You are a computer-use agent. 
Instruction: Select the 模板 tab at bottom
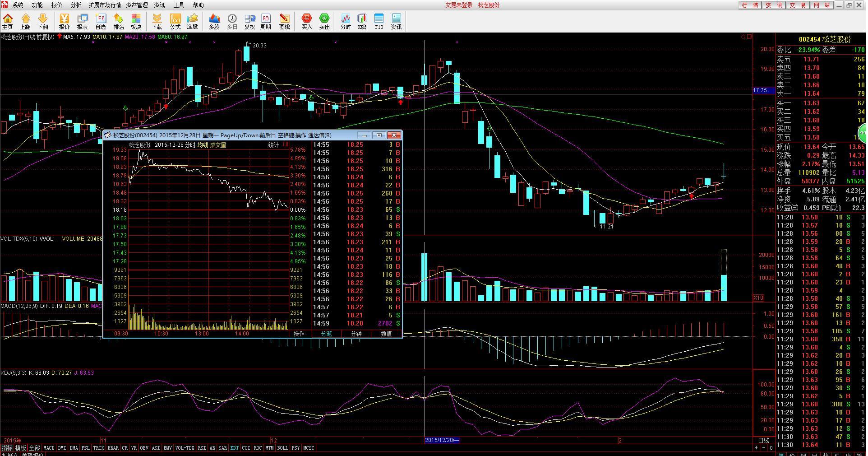(21, 448)
